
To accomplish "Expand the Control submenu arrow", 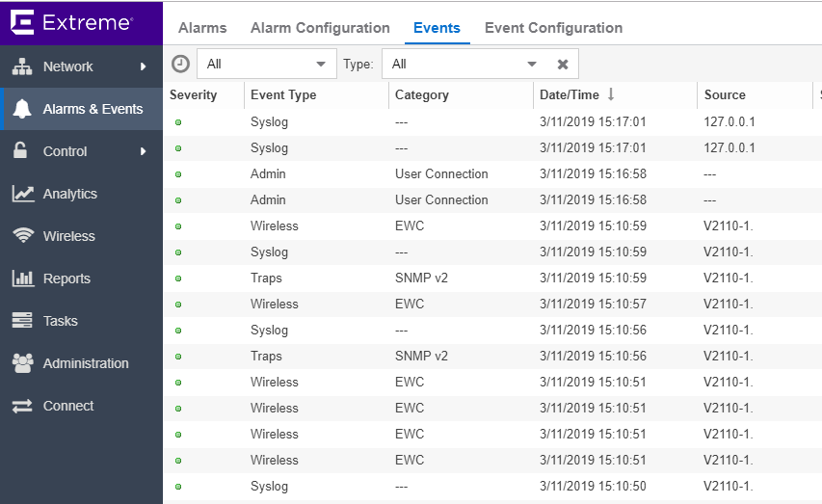I will [143, 151].
